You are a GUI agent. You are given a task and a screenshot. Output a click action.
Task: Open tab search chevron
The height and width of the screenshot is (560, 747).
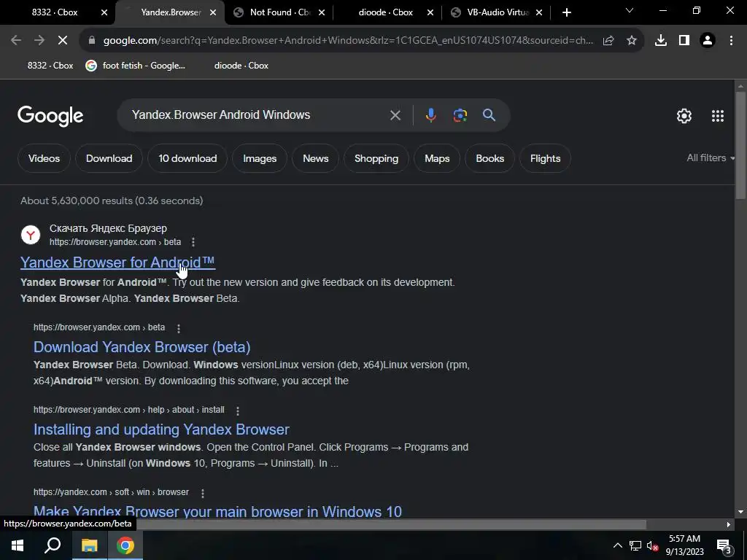[630, 10]
